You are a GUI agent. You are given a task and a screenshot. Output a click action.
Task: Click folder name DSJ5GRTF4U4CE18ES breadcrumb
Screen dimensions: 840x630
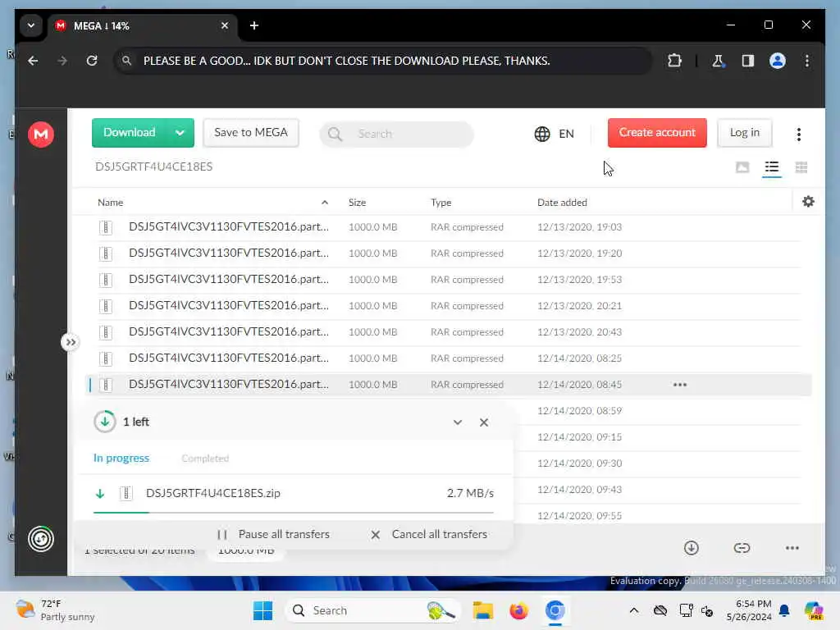(x=153, y=167)
